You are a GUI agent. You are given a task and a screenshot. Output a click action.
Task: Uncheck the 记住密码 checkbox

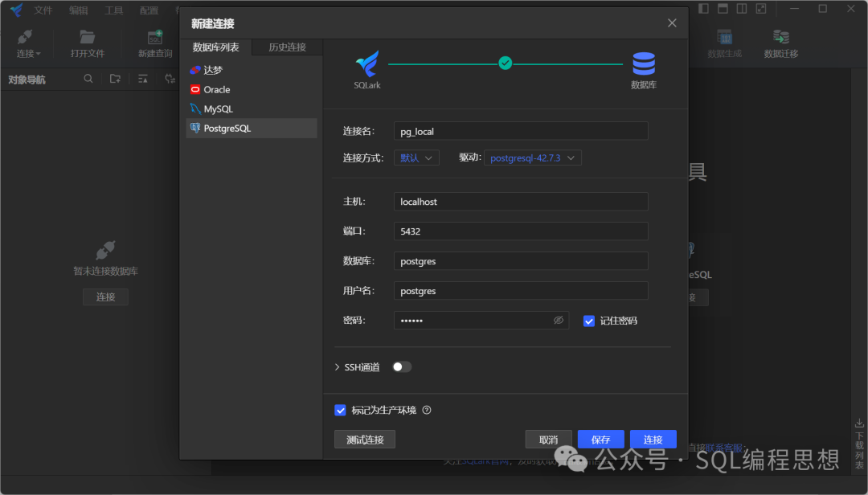point(589,321)
